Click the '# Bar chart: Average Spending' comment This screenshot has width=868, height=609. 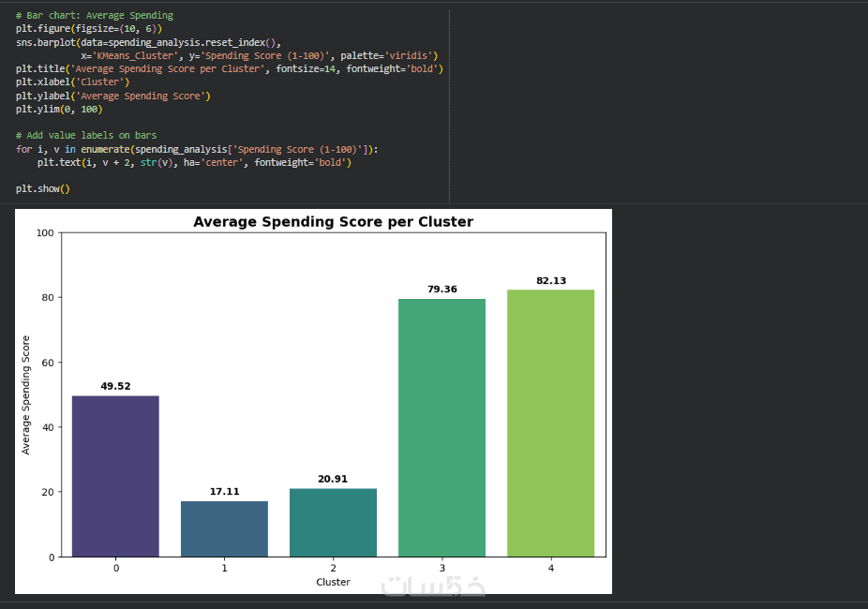pyautogui.click(x=94, y=16)
